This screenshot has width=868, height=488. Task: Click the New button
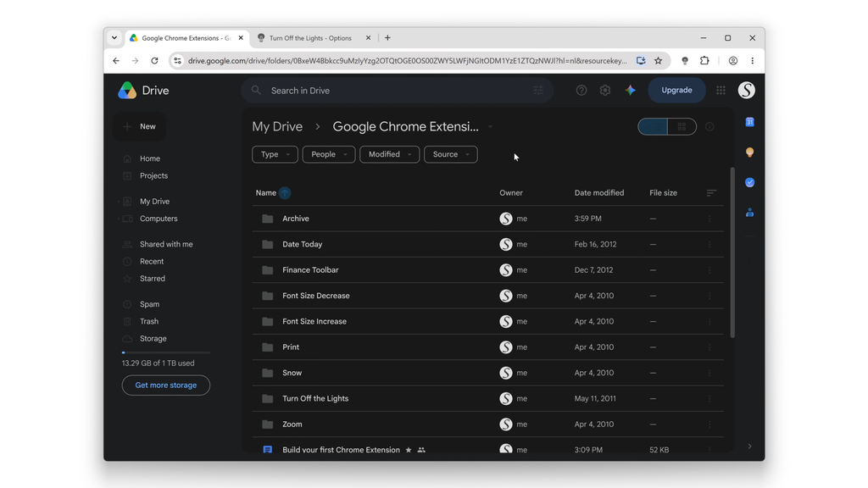(x=140, y=127)
